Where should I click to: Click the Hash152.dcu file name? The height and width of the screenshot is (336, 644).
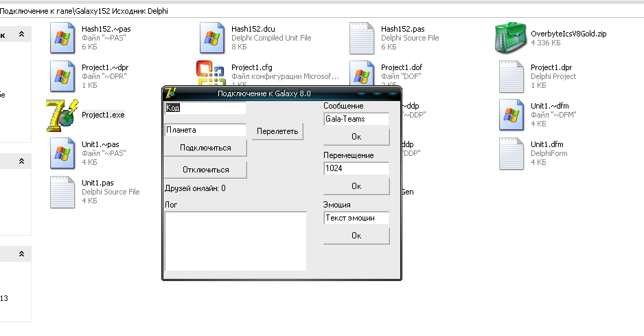(x=253, y=29)
